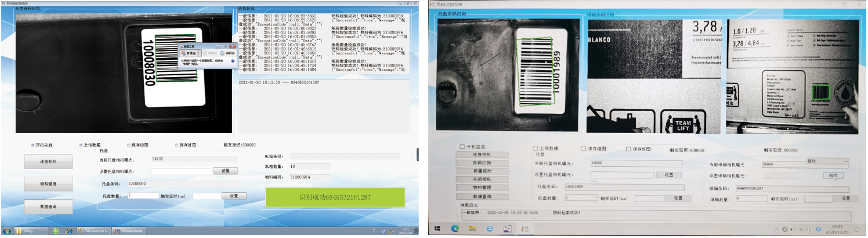
Task: Switch to Microsoft SQL Server taskbar item
Action: pyautogui.click(x=94, y=230)
